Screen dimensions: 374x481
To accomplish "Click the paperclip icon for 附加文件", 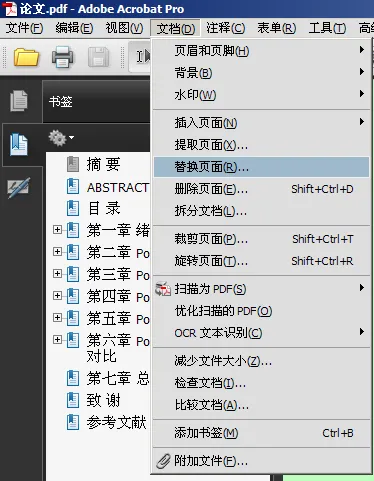I will (163, 461).
